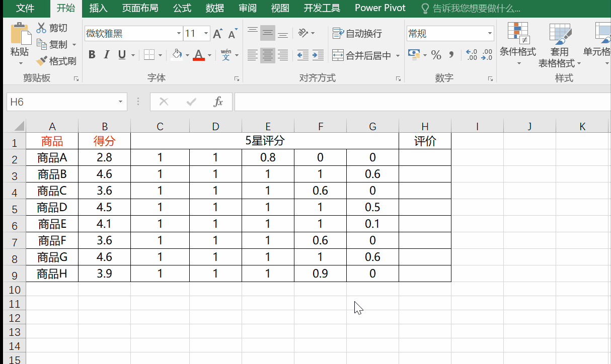The height and width of the screenshot is (364, 611).
Task: Decrease indent
Action: (302, 55)
